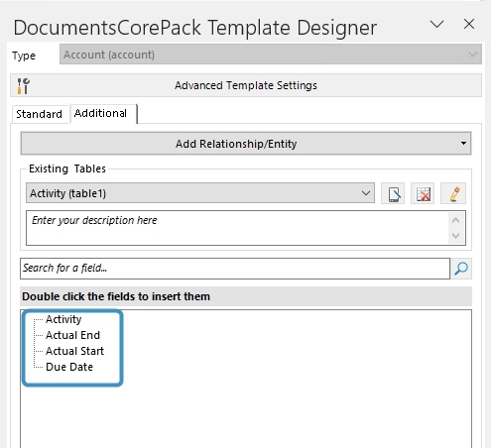Click the new table document icon
Viewport: 491px width, 448px height.
[x=393, y=193]
